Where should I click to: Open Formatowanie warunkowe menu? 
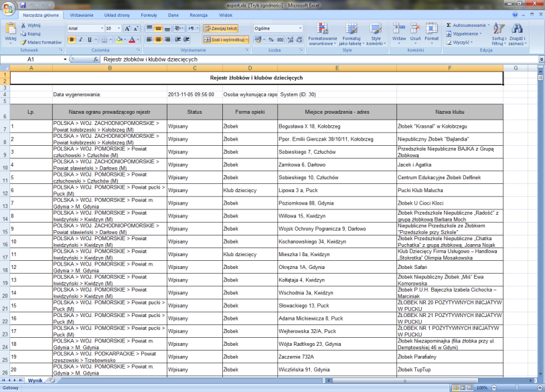pyautogui.click(x=323, y=34)
